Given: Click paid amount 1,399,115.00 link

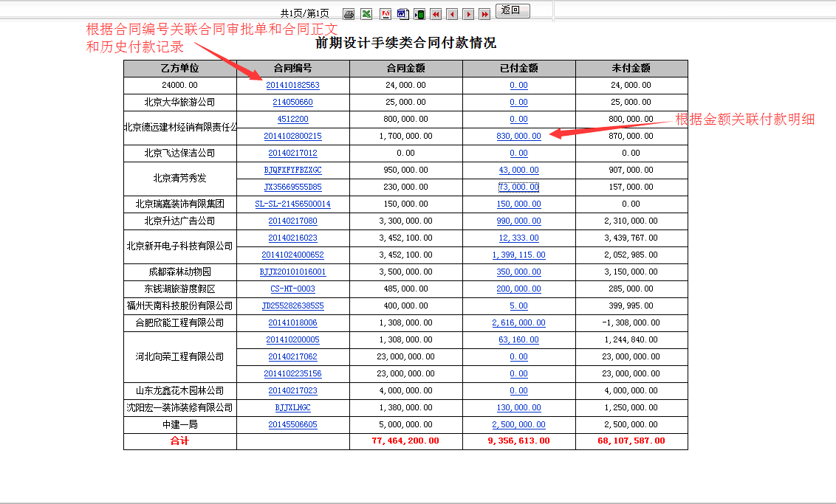Looking at the screenshot, I should (x=518, y=255).
